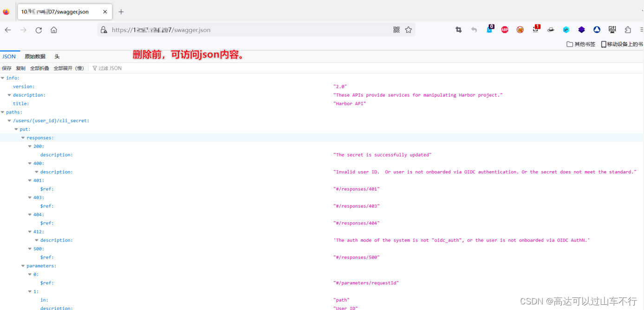Open the Ghostery tracker blocker extension
644x310 pixels.
[x=489, y=30]
